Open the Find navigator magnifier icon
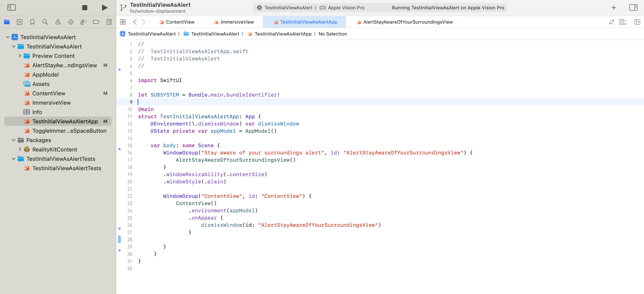Screen dimensions: 644x294 point(45,22)
